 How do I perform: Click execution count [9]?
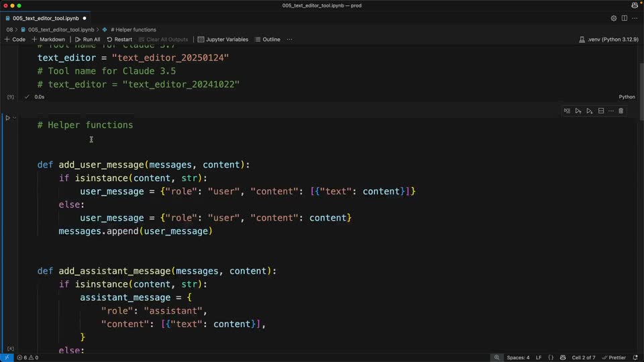click(x=11, y=97)
